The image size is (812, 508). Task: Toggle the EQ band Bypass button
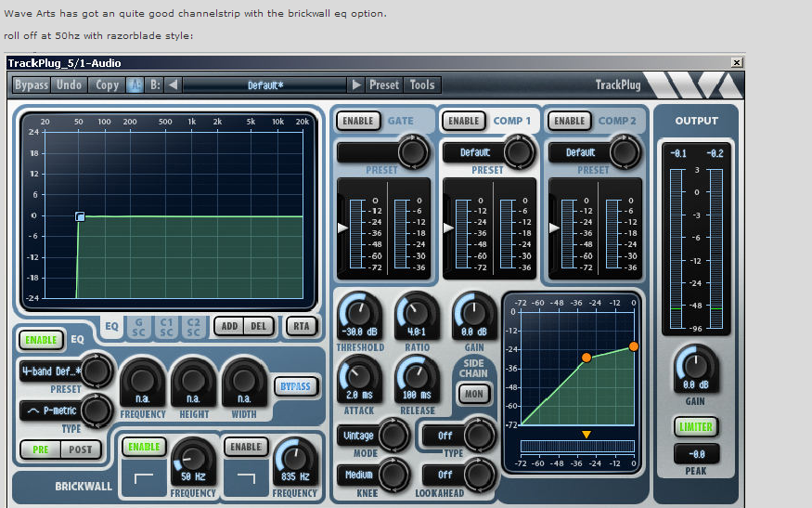tap(295, 386)
